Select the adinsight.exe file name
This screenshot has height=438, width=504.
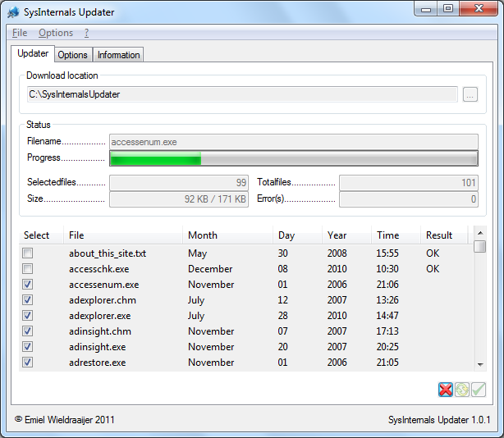98,347
